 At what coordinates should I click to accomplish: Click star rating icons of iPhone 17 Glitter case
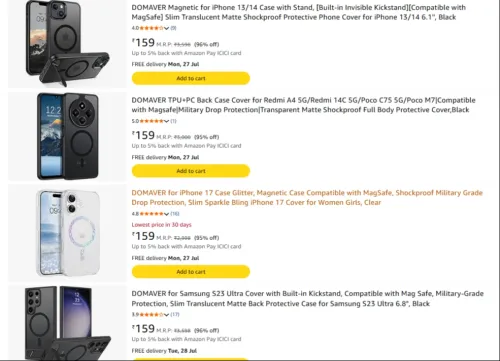pos(151,214)
